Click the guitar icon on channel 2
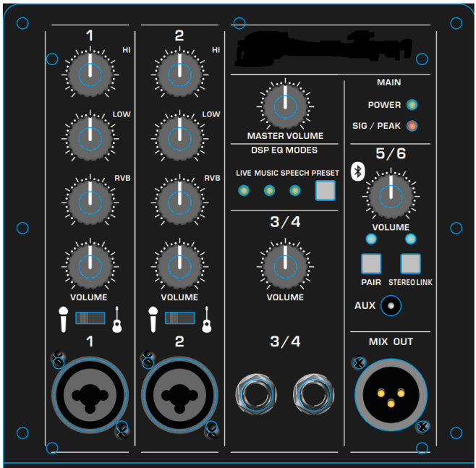The height and width of the screenshot is (468, 476). (x=206, y=319)
